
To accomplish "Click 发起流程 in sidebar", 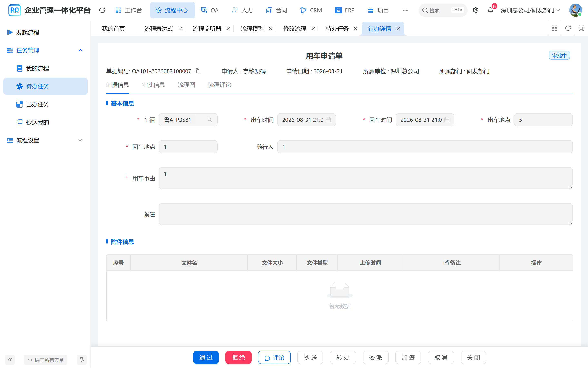I will tap(46, 32).
